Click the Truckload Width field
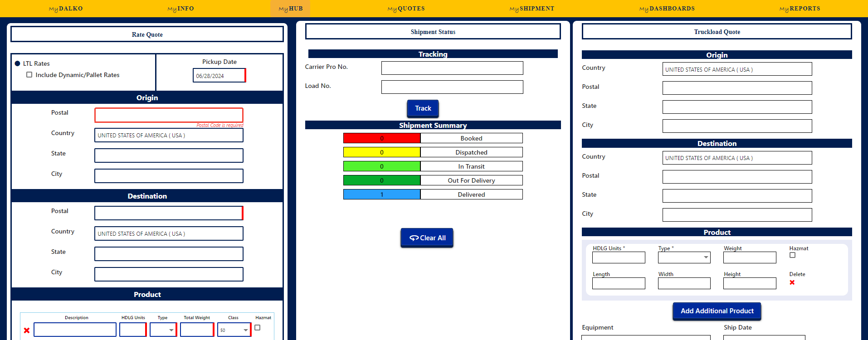This screenshot has width=868, height=340. tap(684, 283)
